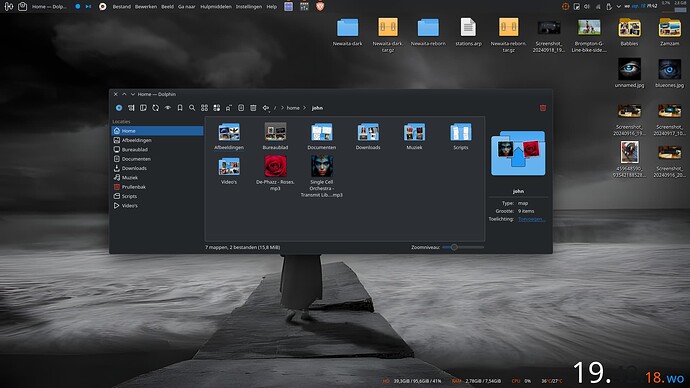Click the root slash in breadcrumb path
The height and width of the screenshot is (388, 690).
tap(275, 108)
